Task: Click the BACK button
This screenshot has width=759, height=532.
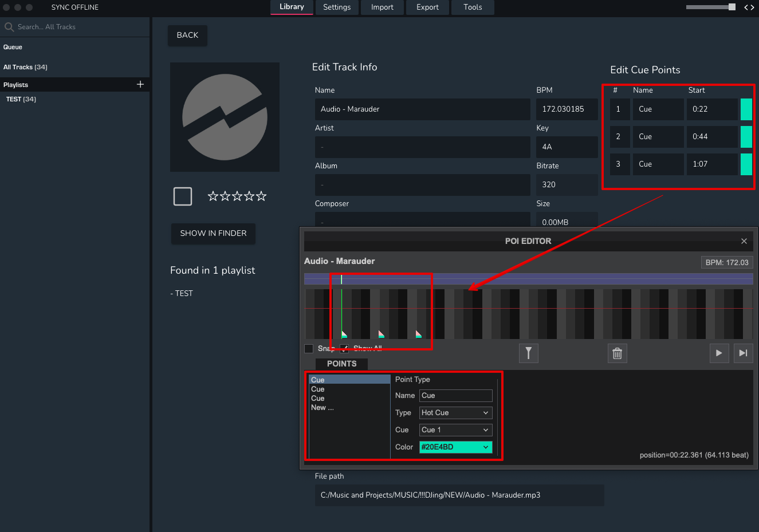Action: click(187, 36)
